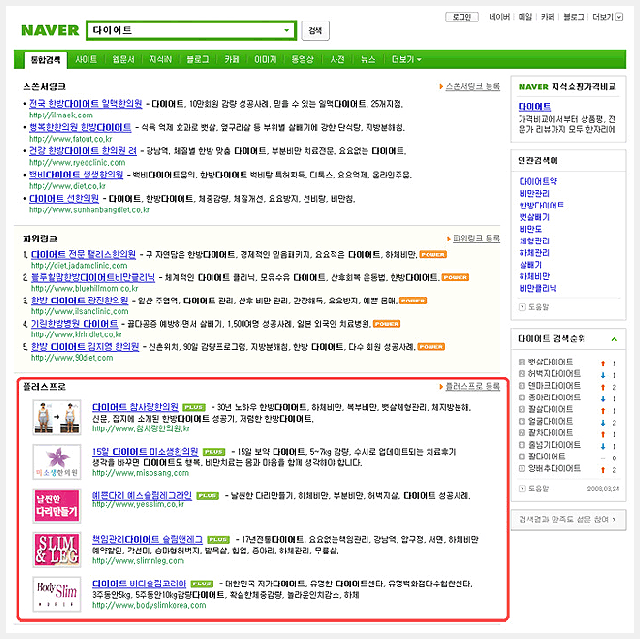Switch to the 웹문서 tab
This screenshot has width=640, height=639.
pyautogui.click(x=123, y=60)
